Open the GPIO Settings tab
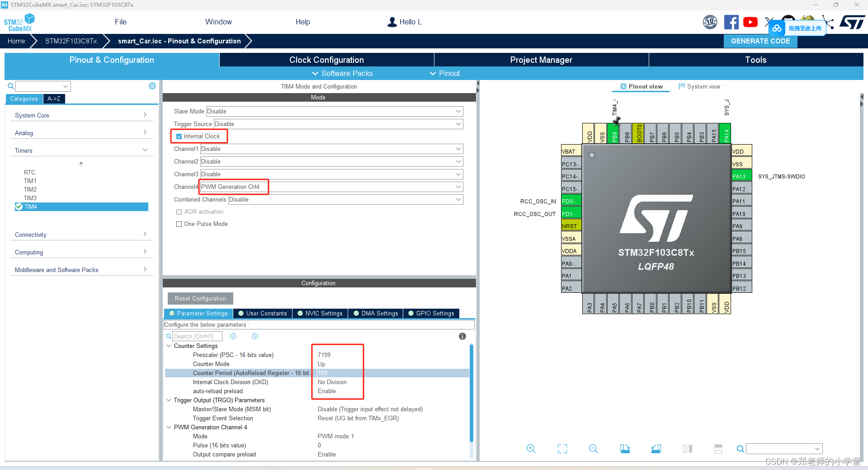Image resolution: width=868 pixels, height=470 pixels. click(x=431, y=313)
